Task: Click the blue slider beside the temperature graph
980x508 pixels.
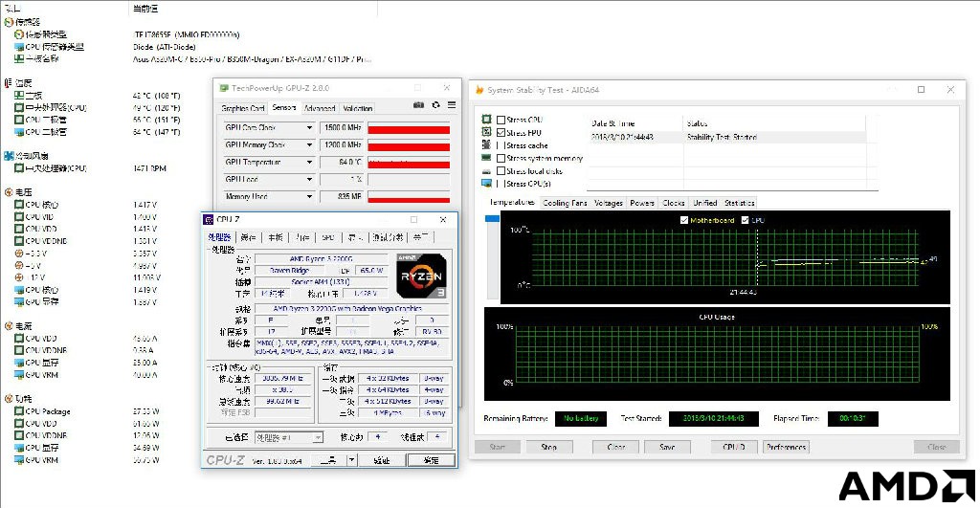Action: pos(492,219)
